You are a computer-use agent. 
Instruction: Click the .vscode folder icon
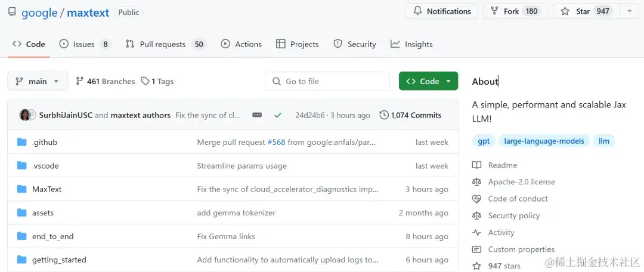pyautogui.click(x=22, y=166)
